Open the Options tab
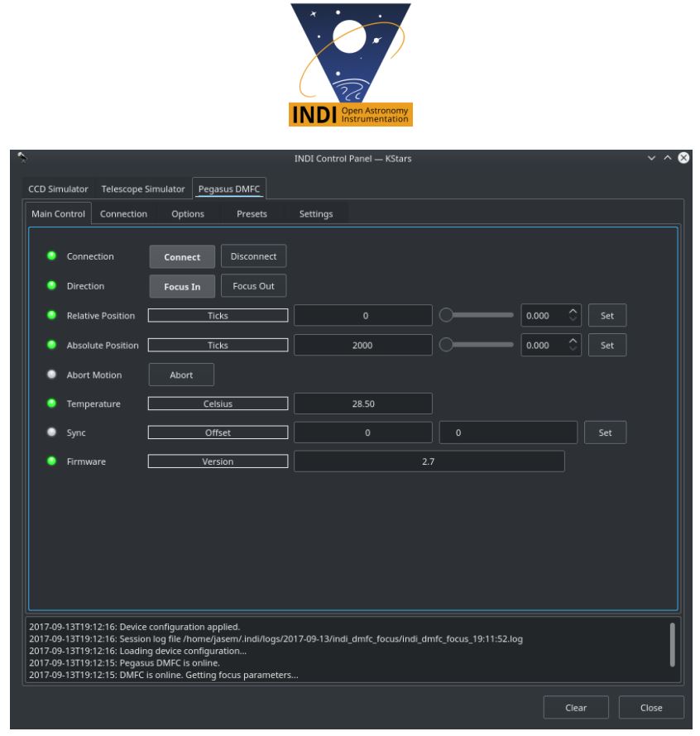This screenshot has height=736, width=700. 188,214
